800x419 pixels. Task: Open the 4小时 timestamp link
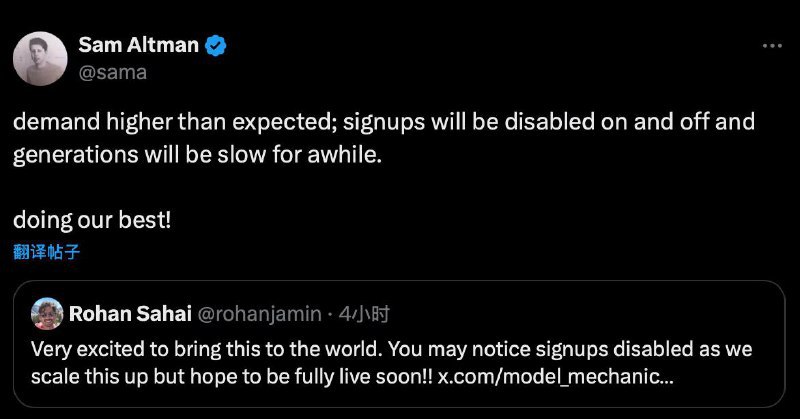pos(364,314)
